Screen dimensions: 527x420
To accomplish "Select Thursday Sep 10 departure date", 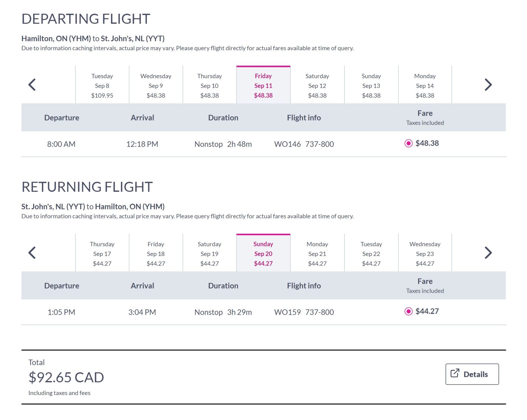I will pos(209,85).
